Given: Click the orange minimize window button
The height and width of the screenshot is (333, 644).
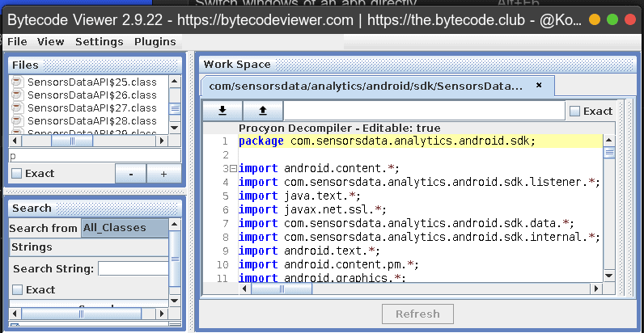Looking at the screenshot, I should pos(595,19).
